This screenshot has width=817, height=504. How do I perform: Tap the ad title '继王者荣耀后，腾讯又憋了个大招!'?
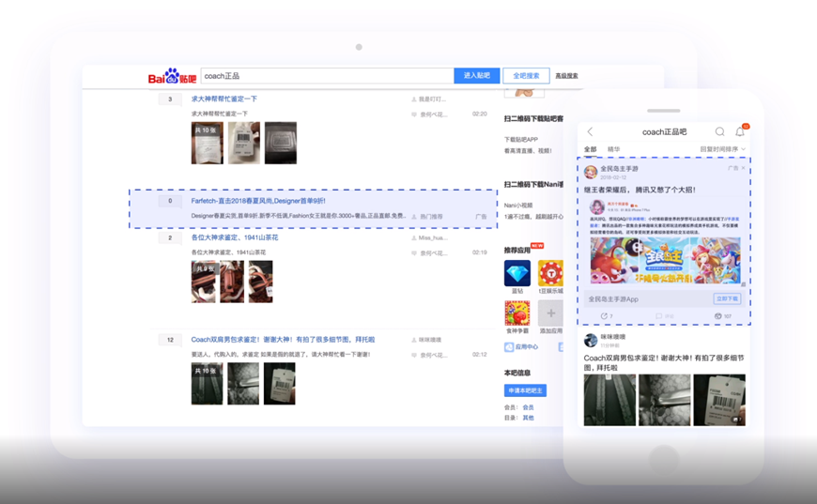(640, 190)
